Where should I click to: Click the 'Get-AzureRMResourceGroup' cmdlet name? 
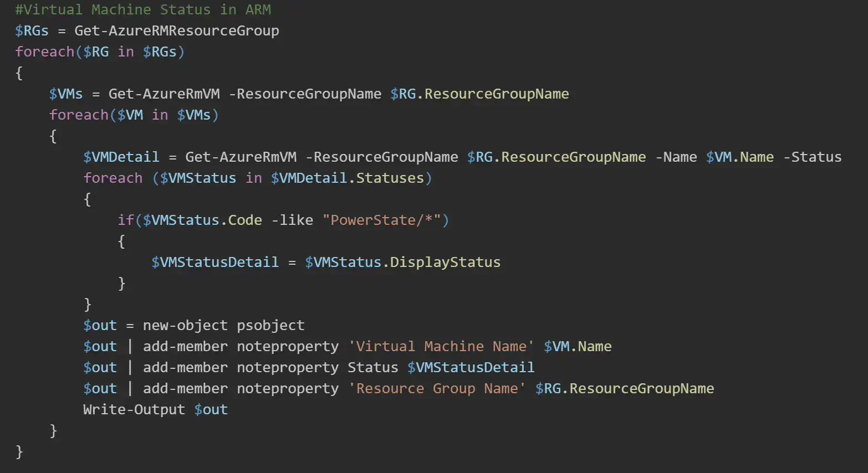pyautogui.click(x=177, y=30)
